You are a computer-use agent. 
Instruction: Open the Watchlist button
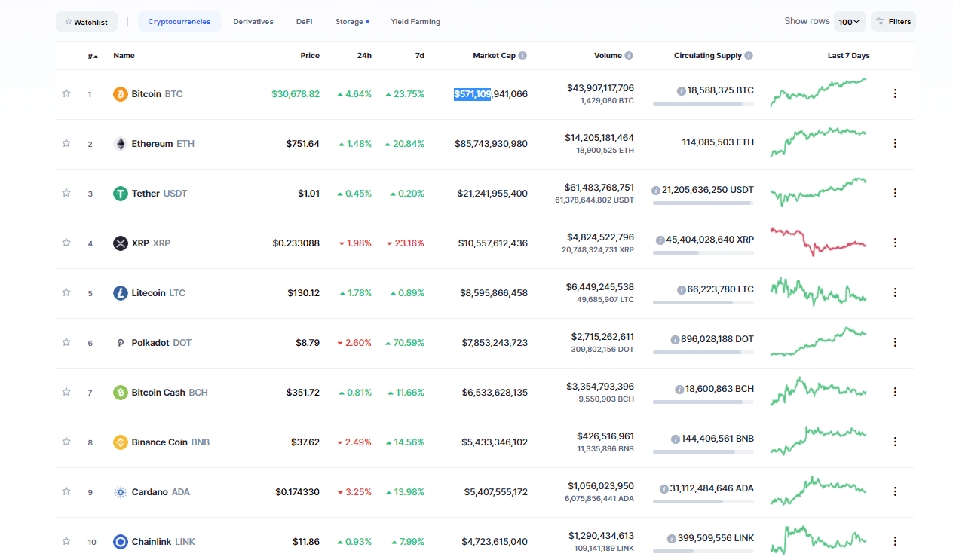(x=87, y=22)
